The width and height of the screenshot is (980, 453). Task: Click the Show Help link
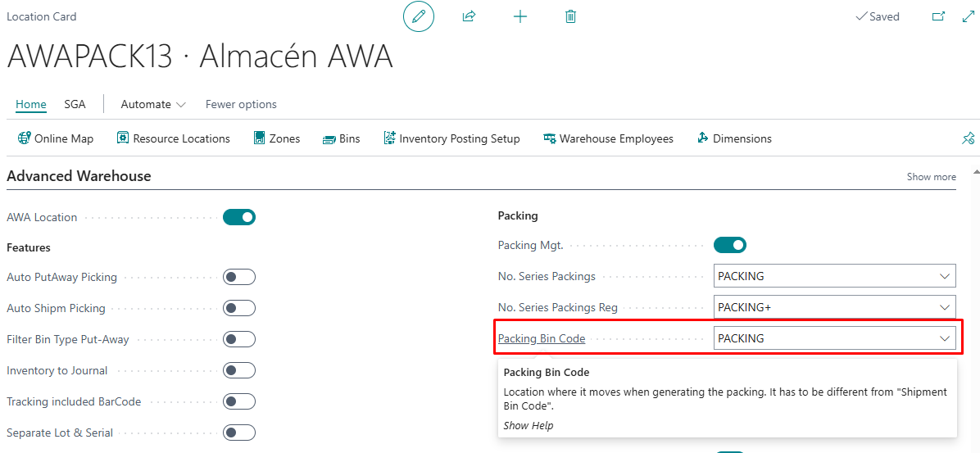pyautogui.click(x=528, y=425)
